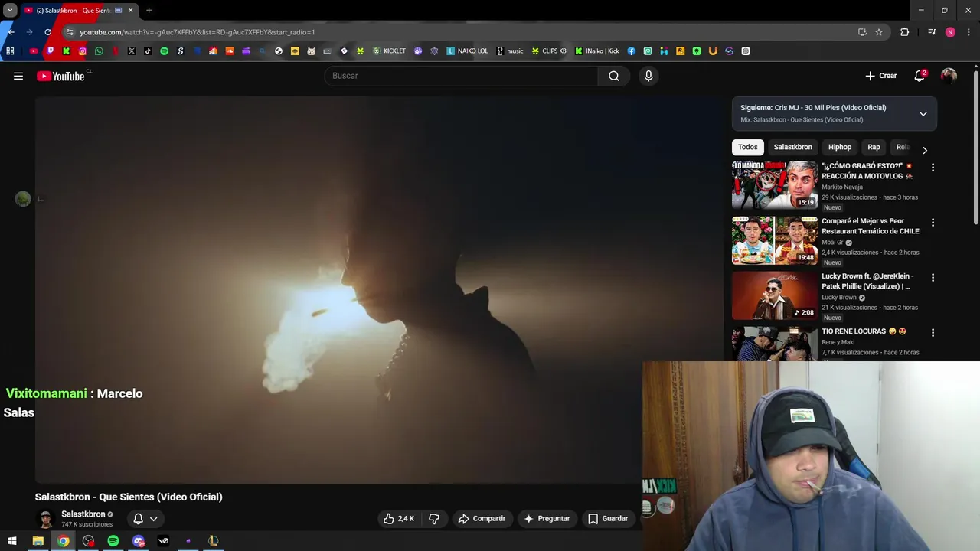Open the NAIKO LOL bookmark
The height and width of the screenshot is (551, 980).
467,51
